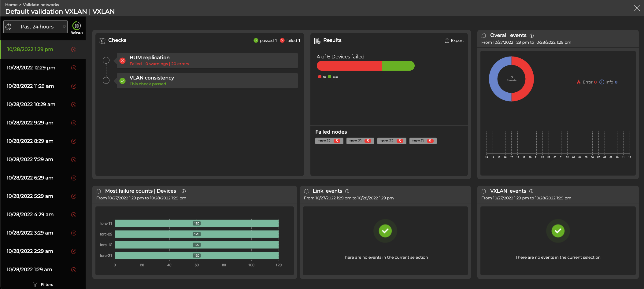
Task: Expand the VLAN consistency check row
Action: tap(207, 81)
